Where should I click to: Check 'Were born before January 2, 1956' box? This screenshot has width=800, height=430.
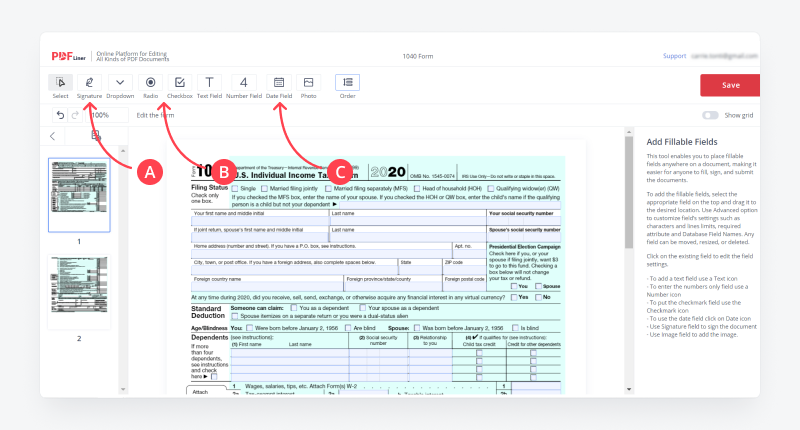click(x=249, y=328)
